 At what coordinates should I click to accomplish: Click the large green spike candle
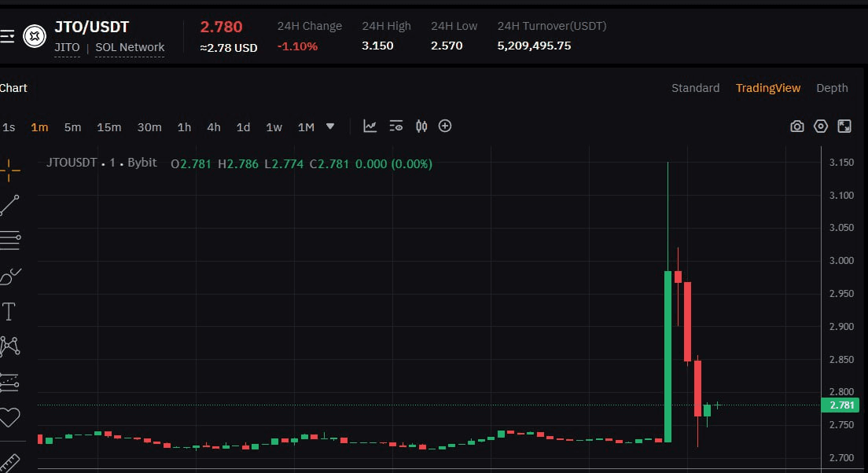(x=668, y=356)
